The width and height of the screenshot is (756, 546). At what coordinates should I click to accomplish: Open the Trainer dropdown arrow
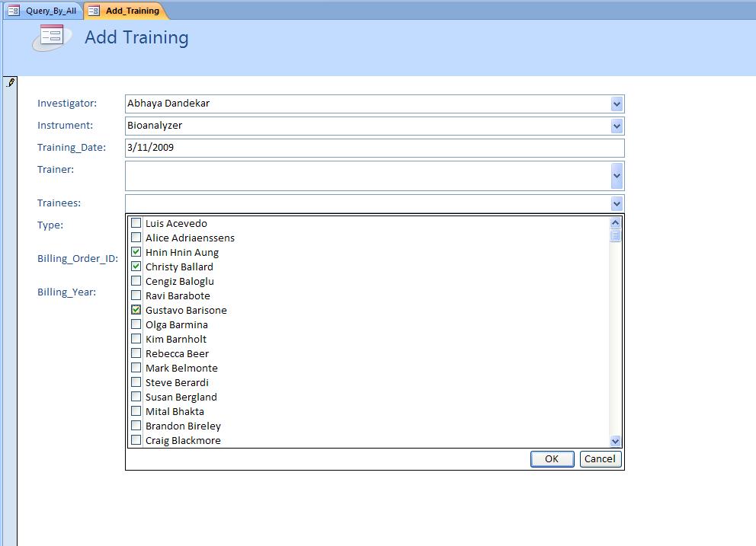pos(617,176)
